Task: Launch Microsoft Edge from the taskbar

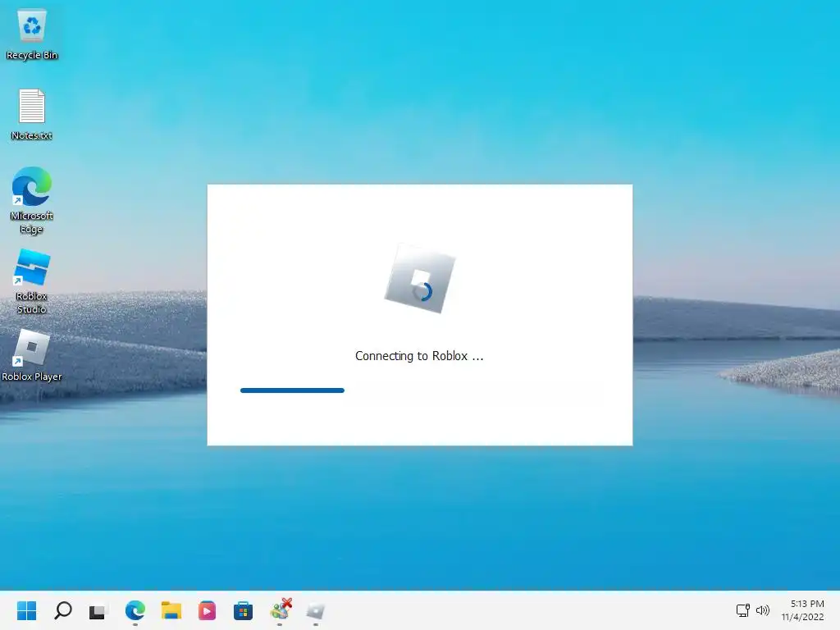Action: 135,610
